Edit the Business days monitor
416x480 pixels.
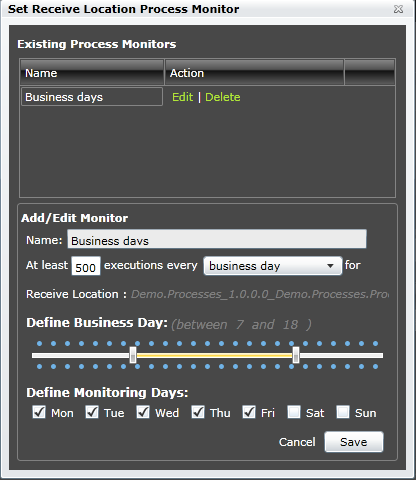[x=182, y=97]
